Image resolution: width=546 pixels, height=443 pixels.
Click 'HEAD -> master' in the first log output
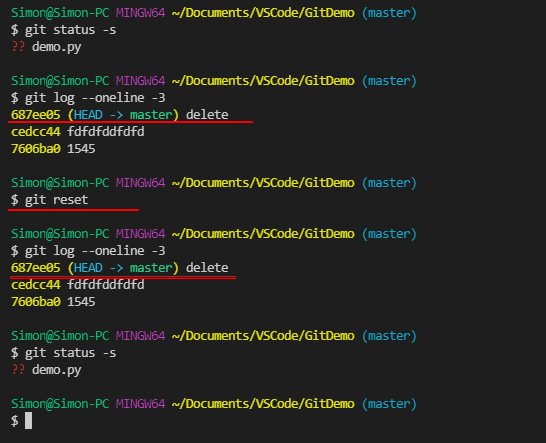pos(123,115)
